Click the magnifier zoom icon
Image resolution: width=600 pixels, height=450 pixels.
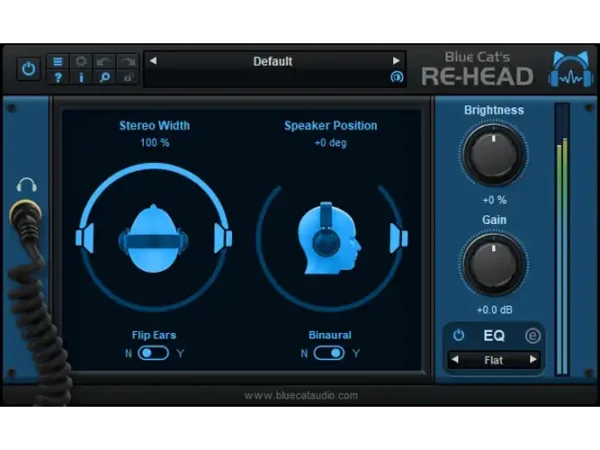pos(104,78)
